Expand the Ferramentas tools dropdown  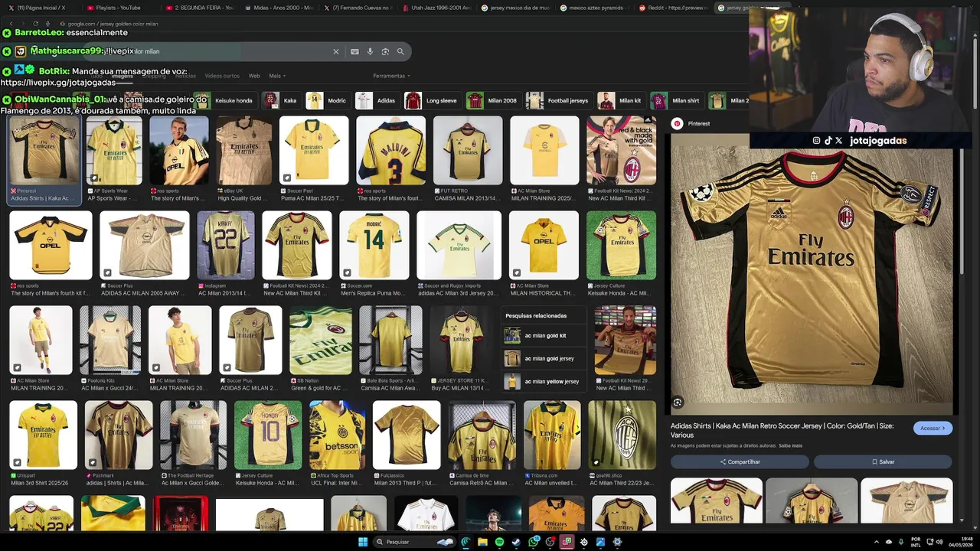391,76
